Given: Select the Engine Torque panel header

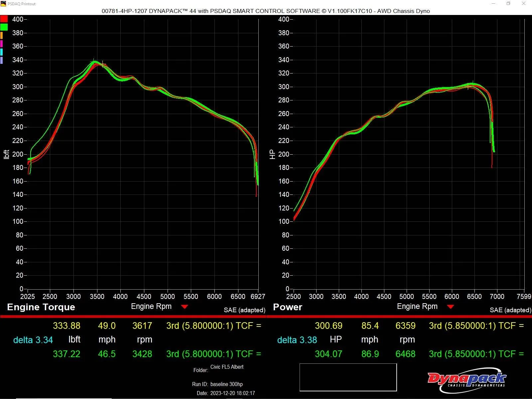Looking at the screenshot, I should 41,307.
